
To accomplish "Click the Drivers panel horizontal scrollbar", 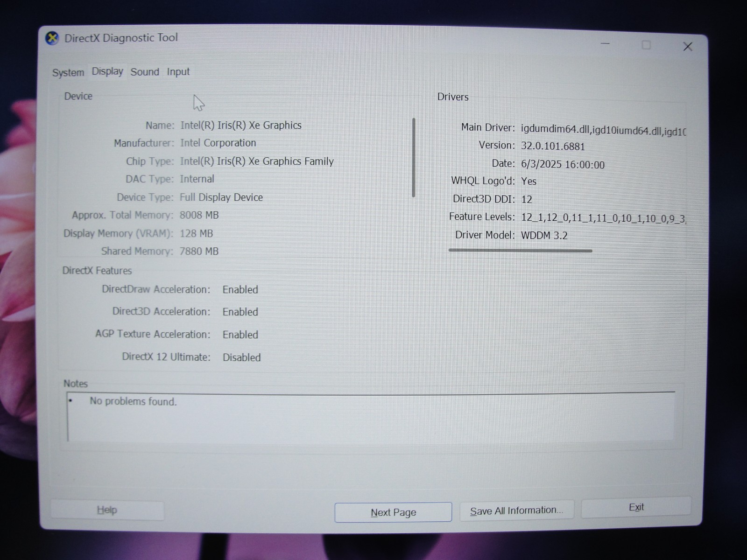I will (x=520, y=251).
